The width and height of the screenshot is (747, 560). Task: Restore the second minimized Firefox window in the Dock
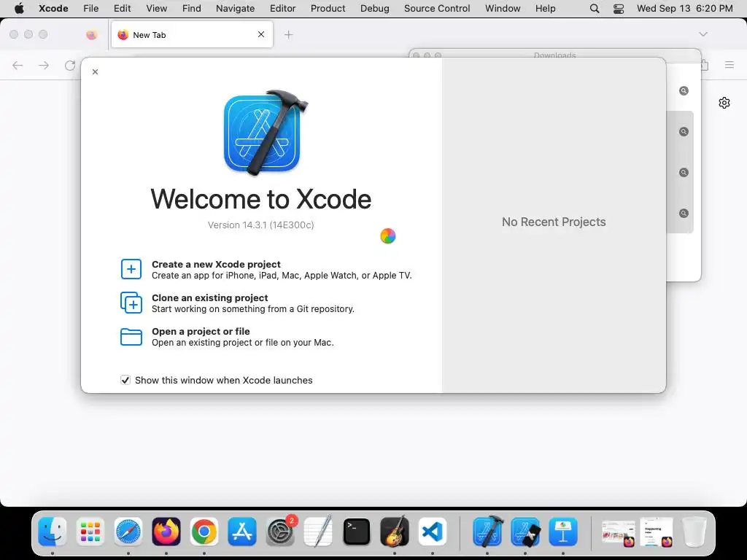pos(656,532)
